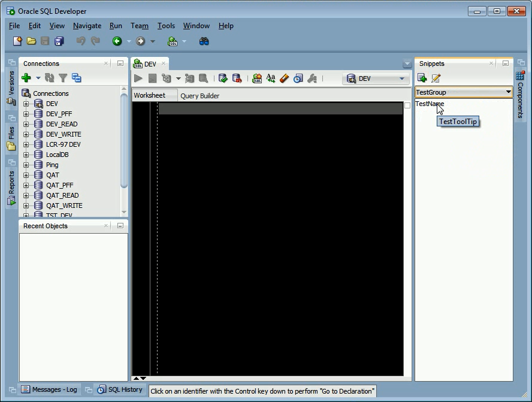Click Refresh connections icon
The image size is (532, 402).
[50, 78]
